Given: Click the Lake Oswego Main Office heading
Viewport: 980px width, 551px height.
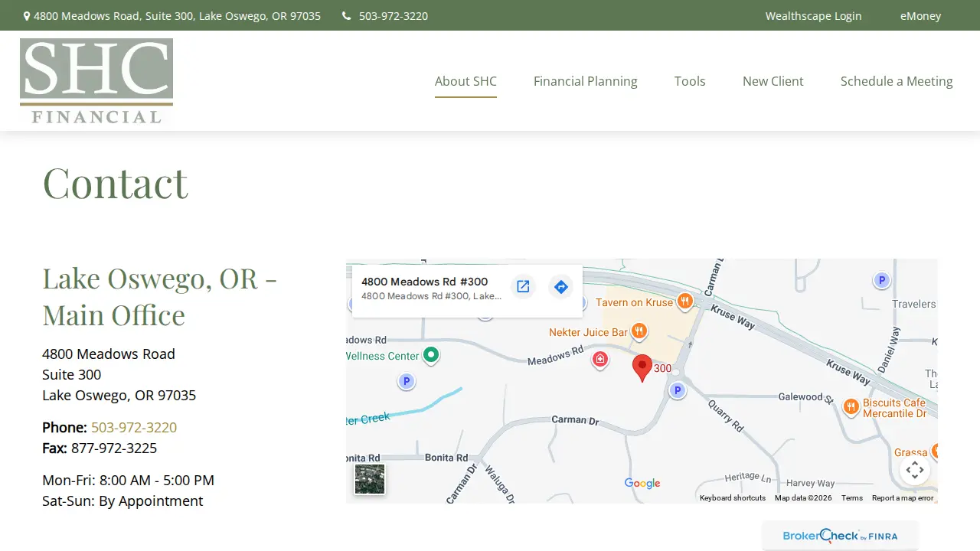Looking at the screenshot, I should click(x=159, y=296).
